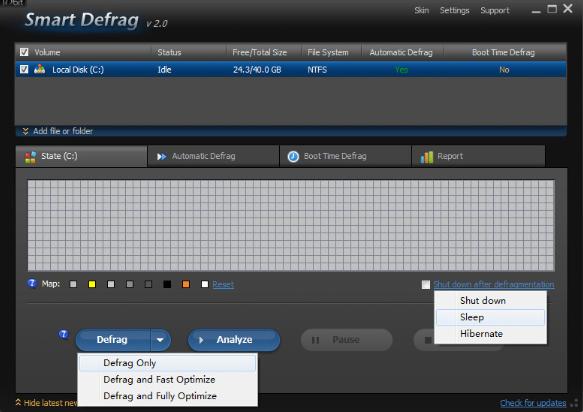Click the Automatic Defrag double-arrow icon

coord(161,157)
